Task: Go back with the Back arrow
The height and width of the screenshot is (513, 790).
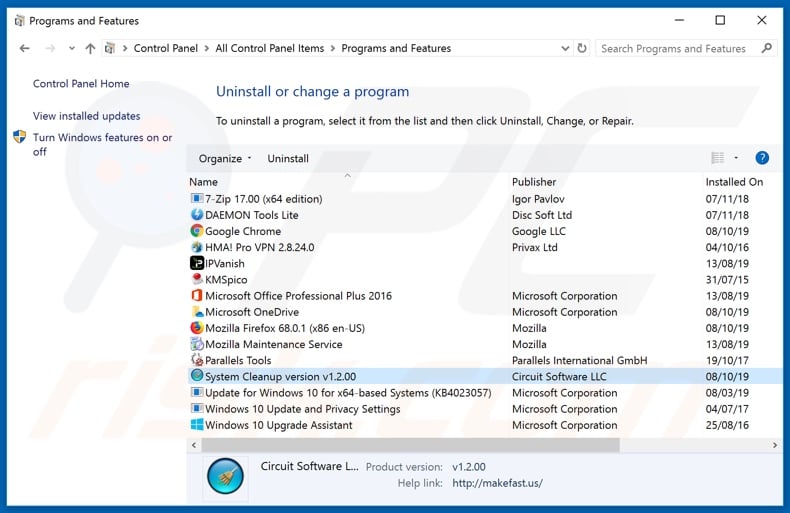Action: tap(24, 48)
